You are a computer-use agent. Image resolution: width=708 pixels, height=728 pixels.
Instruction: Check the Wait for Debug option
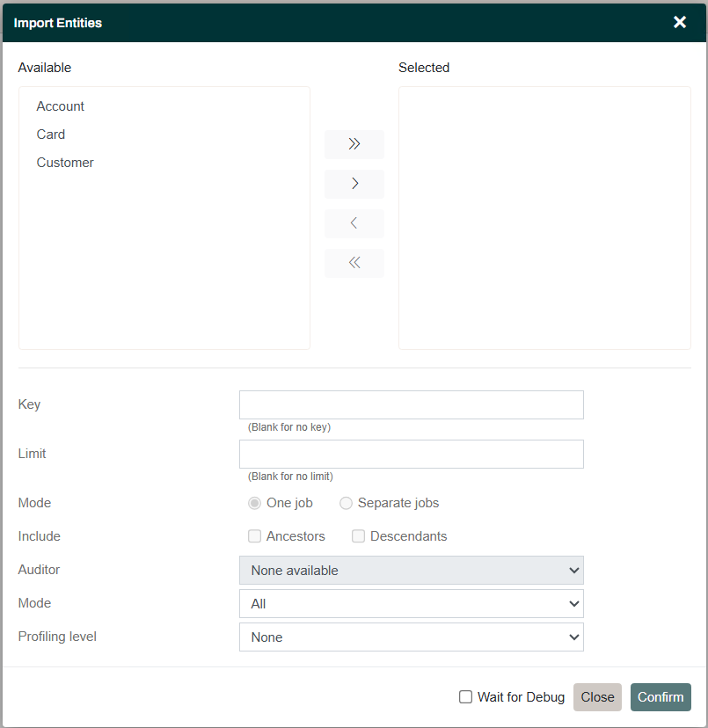point(465,696)
